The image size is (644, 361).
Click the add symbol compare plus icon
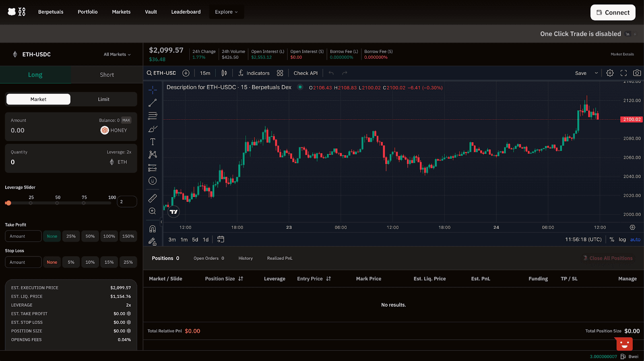tap(186, 73)
